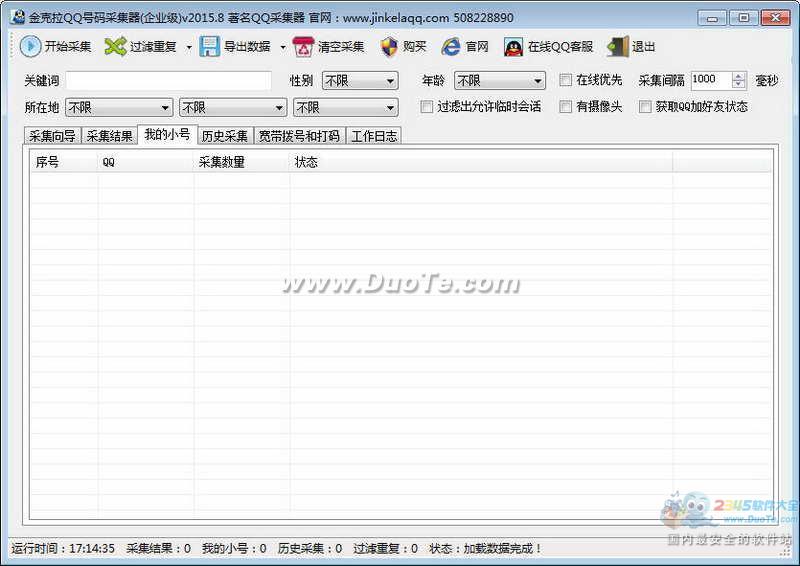The height and width of the screenshot is (566, 800).
Task: Minimize the 金壳拉QQ号码采集器 window
Action: pos(712,18)
